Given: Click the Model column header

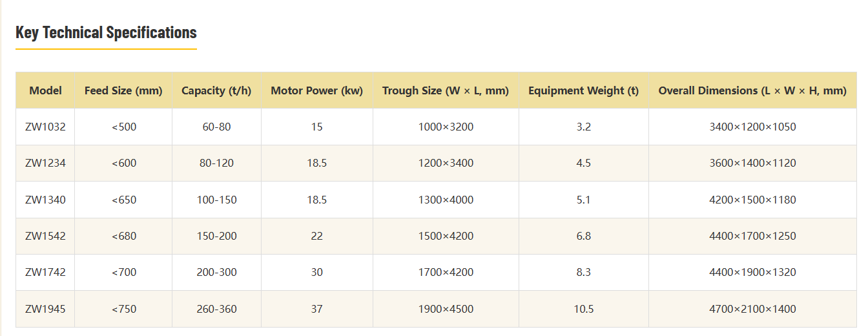Looking at the screenshot, I should 45,90.
